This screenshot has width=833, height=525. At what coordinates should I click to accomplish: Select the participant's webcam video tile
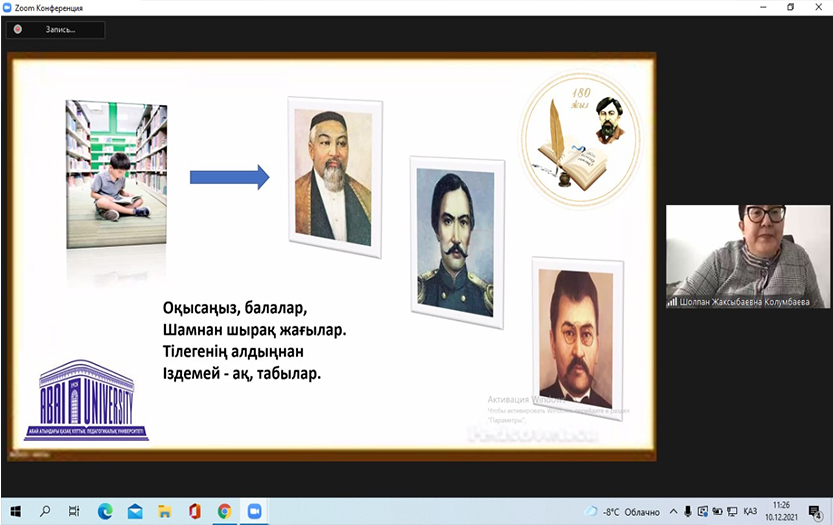point(748,256)
